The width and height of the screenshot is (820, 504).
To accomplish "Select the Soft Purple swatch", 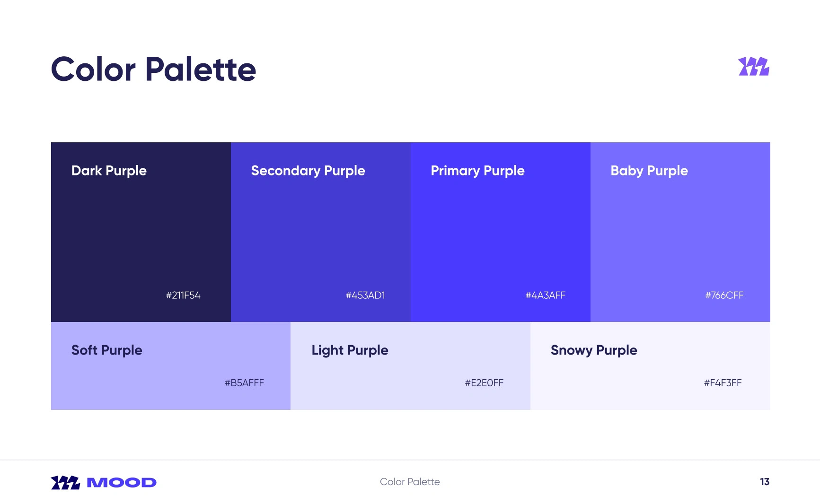I will tap(170, 365).
